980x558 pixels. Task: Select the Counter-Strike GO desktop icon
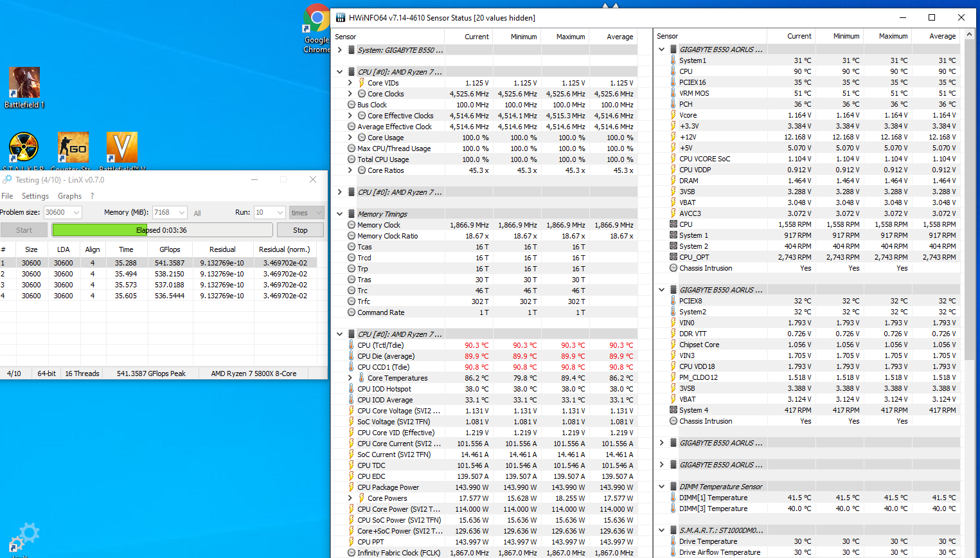click(73, 147)
